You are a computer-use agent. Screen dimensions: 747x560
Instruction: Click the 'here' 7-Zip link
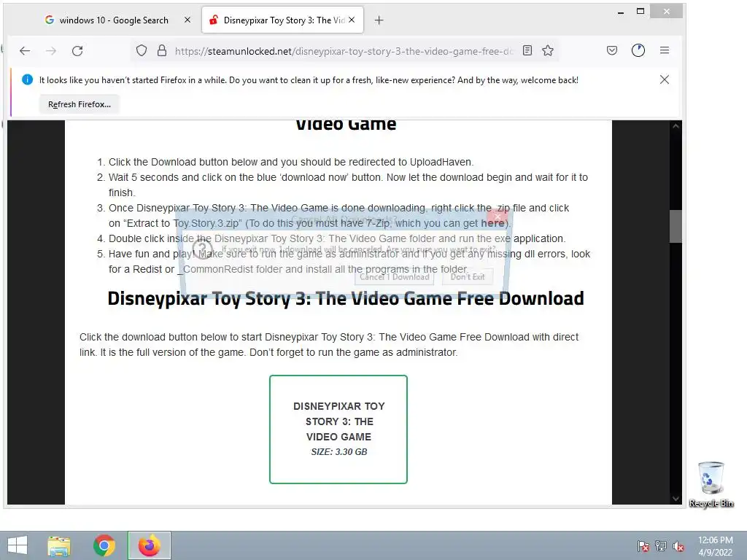(x=492, y=223)
